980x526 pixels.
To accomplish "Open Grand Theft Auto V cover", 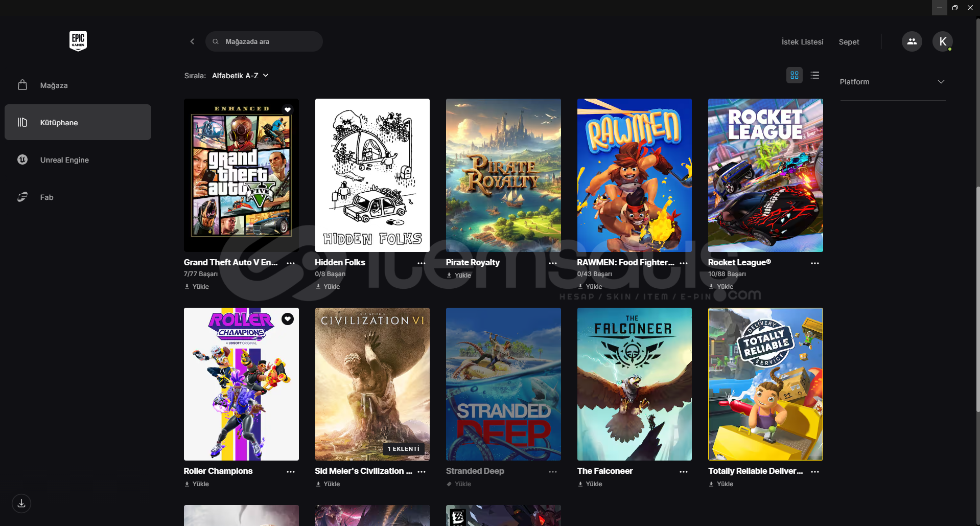I will click(241, 175).
